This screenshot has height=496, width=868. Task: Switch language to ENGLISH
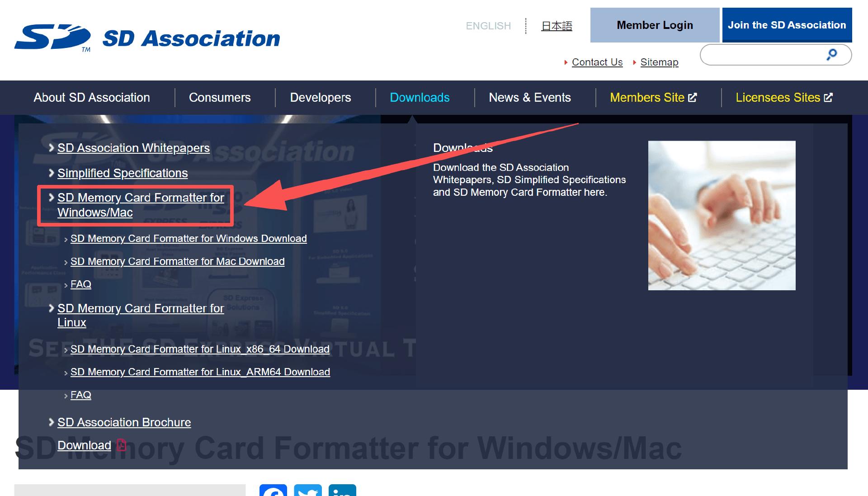pos(488,26)
